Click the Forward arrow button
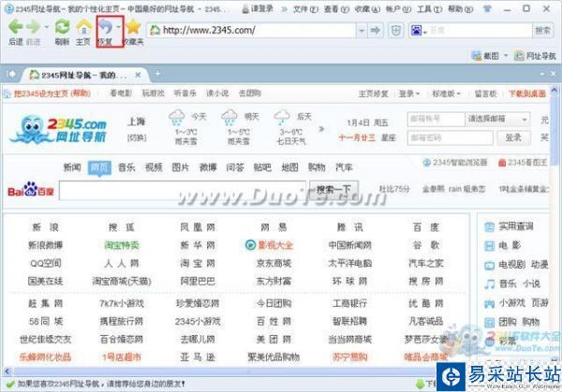Image resolution: width=562 pixels, height=392 pixels. [34, 26]
